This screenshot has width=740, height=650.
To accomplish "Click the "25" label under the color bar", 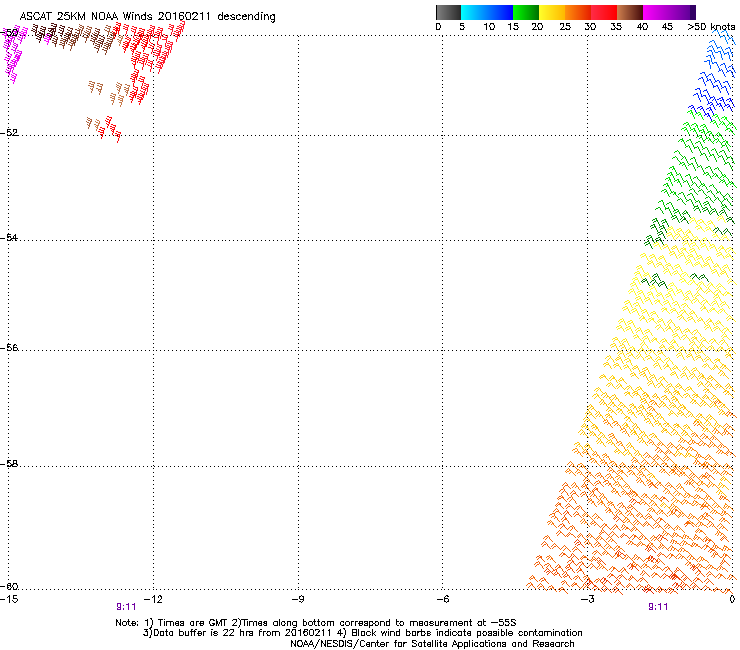I will [x=565, y=27].
